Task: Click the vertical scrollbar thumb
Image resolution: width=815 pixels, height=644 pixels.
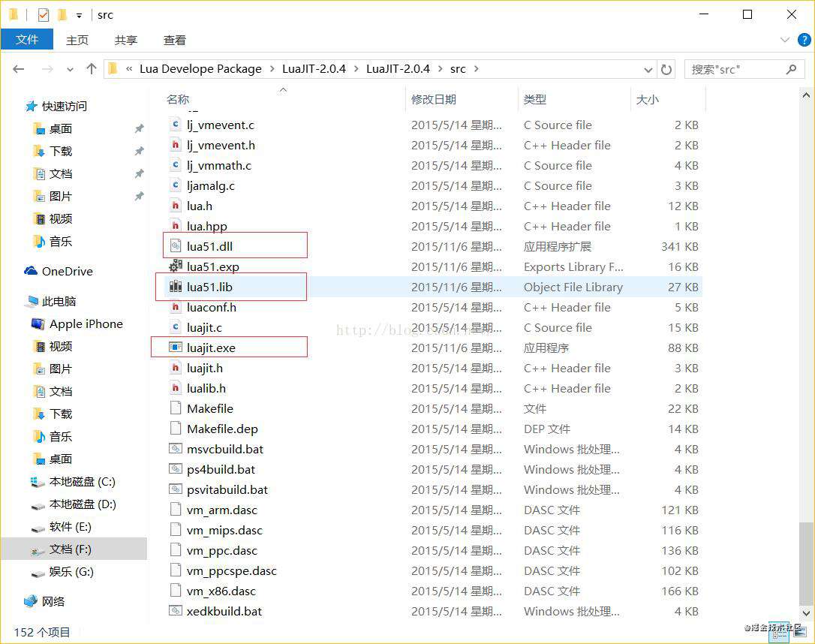Action: click(806, 563)
